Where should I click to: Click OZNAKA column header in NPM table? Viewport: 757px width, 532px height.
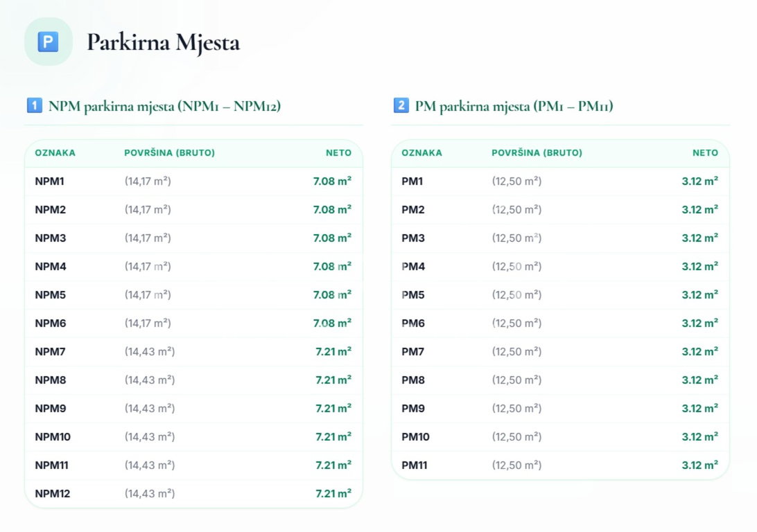coord(55,153)
